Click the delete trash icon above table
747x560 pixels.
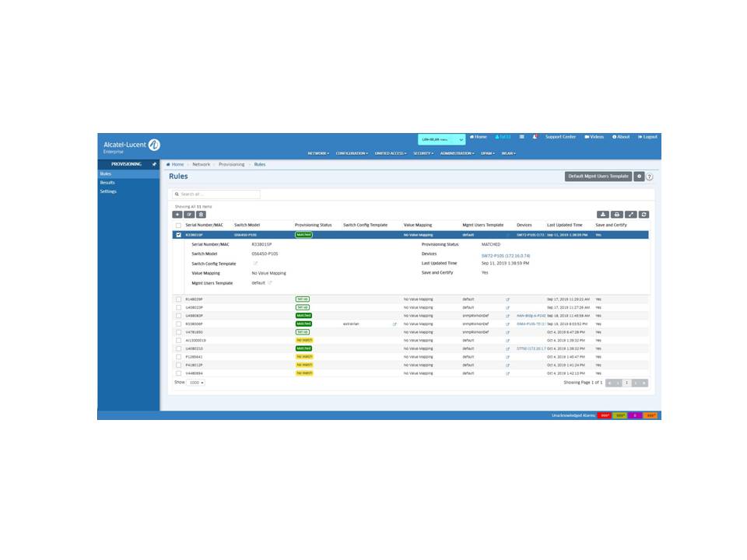(x=201, y=215)
